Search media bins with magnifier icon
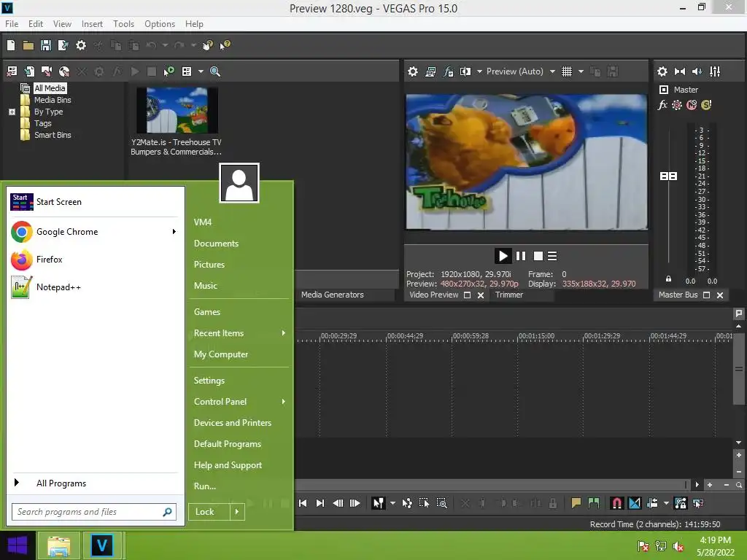 [215, 71]
